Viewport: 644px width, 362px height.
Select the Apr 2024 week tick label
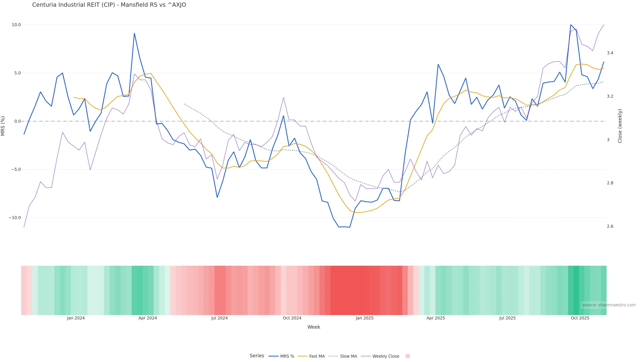(148, 318)
